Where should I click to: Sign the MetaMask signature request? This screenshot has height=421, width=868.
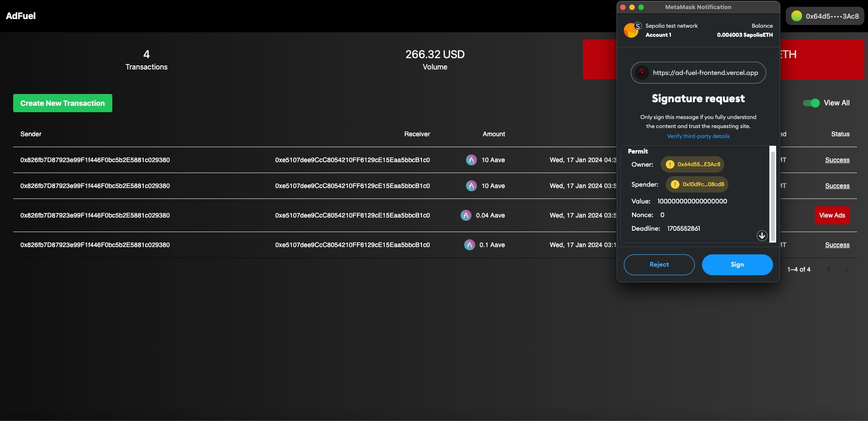point(738,265)
